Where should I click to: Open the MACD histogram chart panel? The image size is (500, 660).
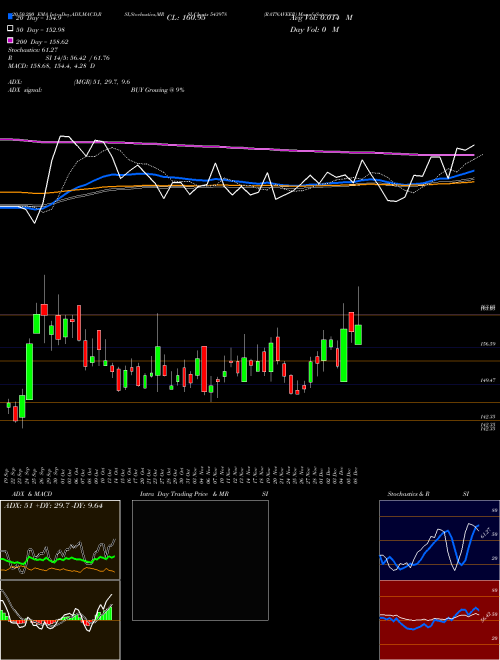pyautogui.click(x=60, y=620)
